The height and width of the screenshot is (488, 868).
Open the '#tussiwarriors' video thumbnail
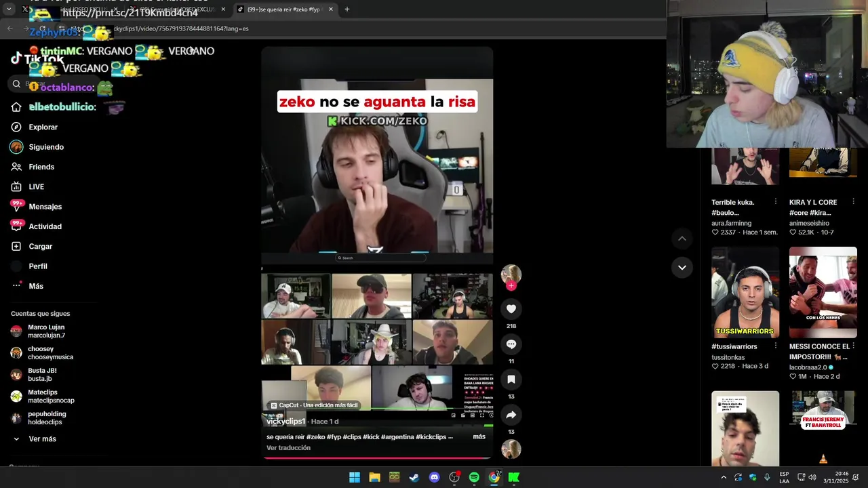pyautogui.click(x=745, y=292)
